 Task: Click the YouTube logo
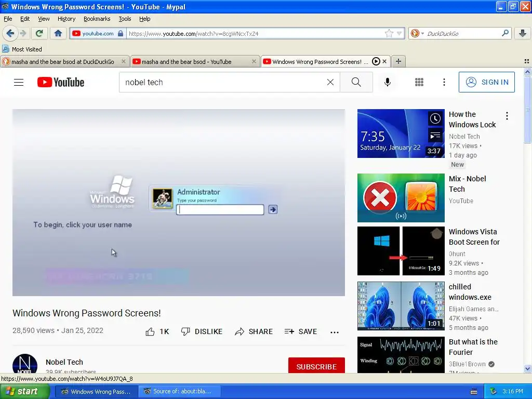[x=61, y=82]
